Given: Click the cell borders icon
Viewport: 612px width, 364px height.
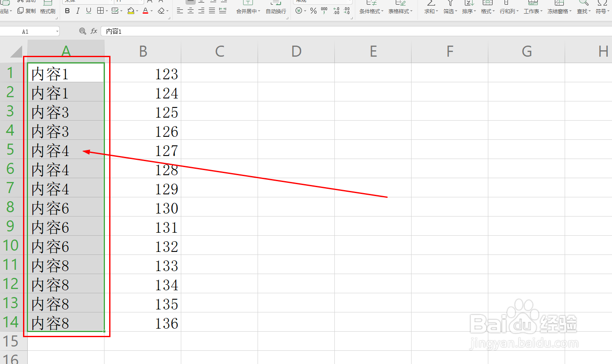Looking at the screenshot, I should point(100,11).
